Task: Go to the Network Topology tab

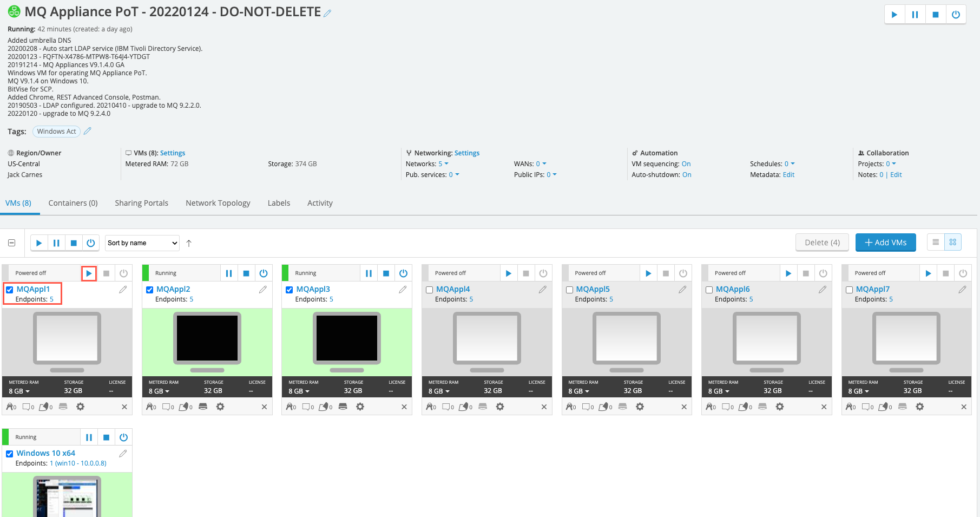Action: (218, 203)
